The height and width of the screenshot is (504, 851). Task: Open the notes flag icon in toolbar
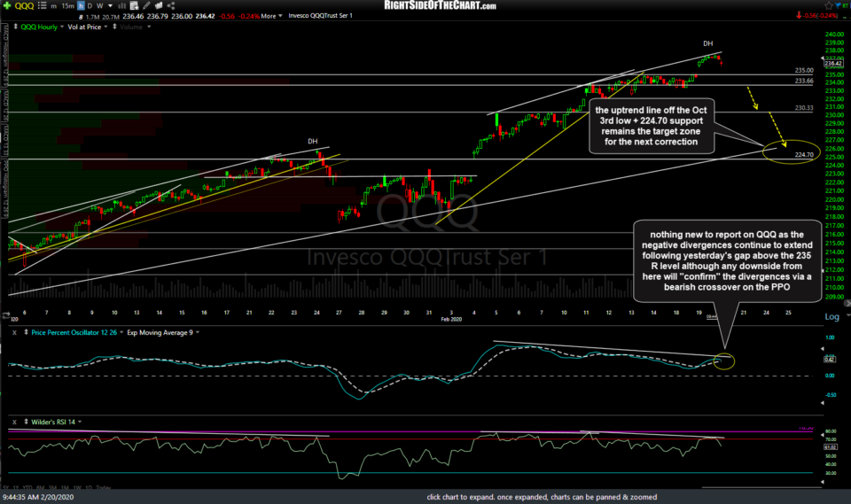click(x=159, y=5)
